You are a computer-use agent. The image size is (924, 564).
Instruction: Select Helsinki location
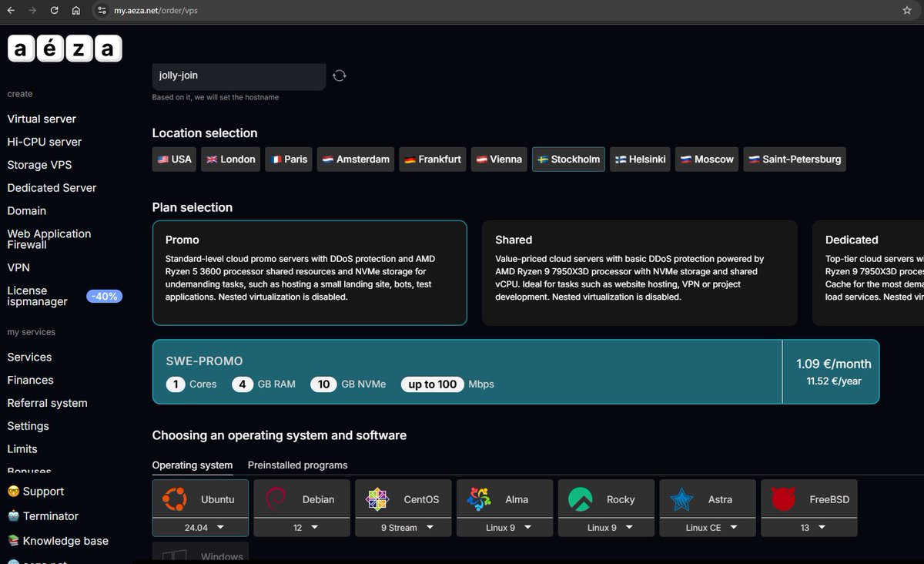pyautogui.click(x=641, y=159)
